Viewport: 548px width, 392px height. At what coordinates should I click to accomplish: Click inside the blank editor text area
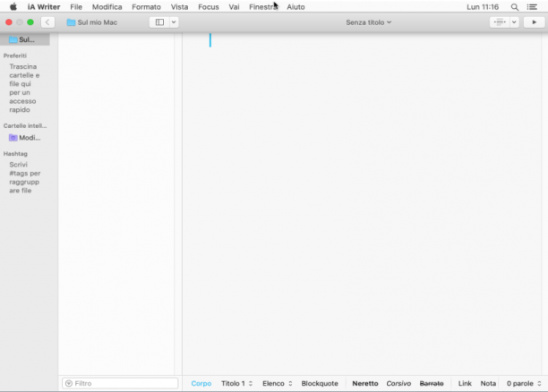(x=362, y=204)
